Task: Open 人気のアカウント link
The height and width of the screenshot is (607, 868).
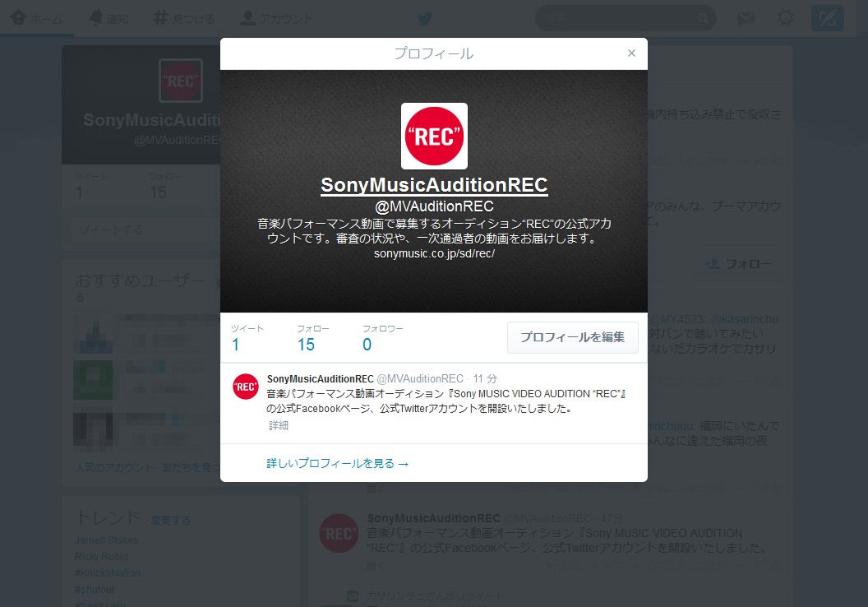Action: tap(114, 468)
